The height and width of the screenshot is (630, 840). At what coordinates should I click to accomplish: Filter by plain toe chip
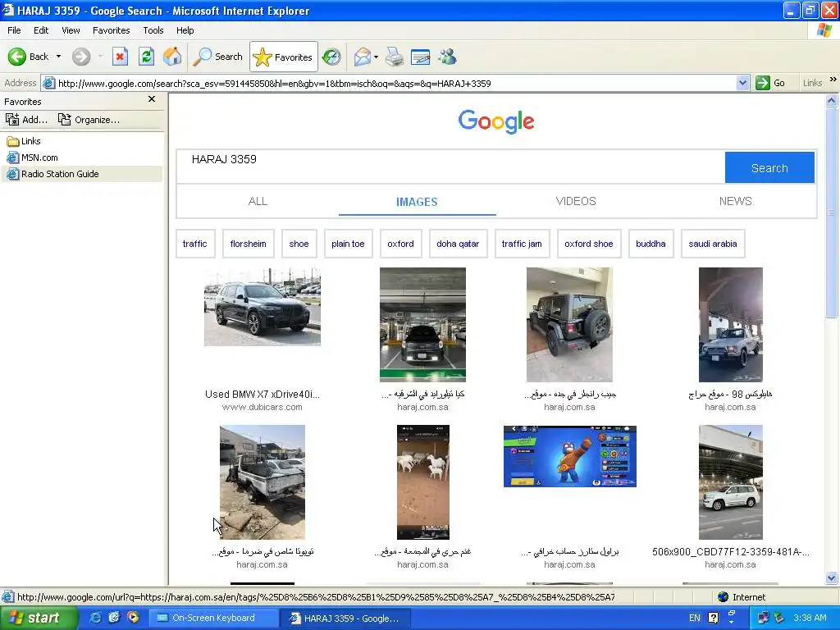tap(348, 244)
